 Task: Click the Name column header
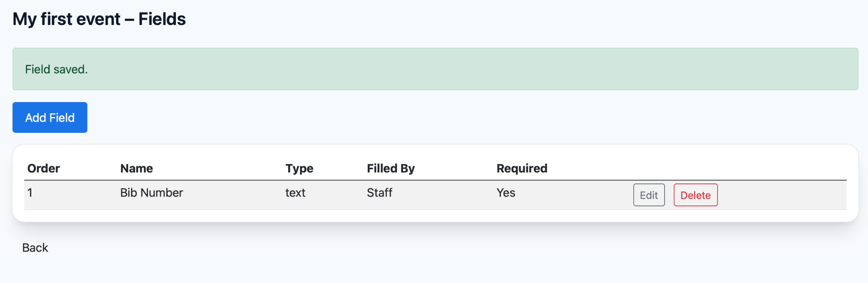point(136,168)
